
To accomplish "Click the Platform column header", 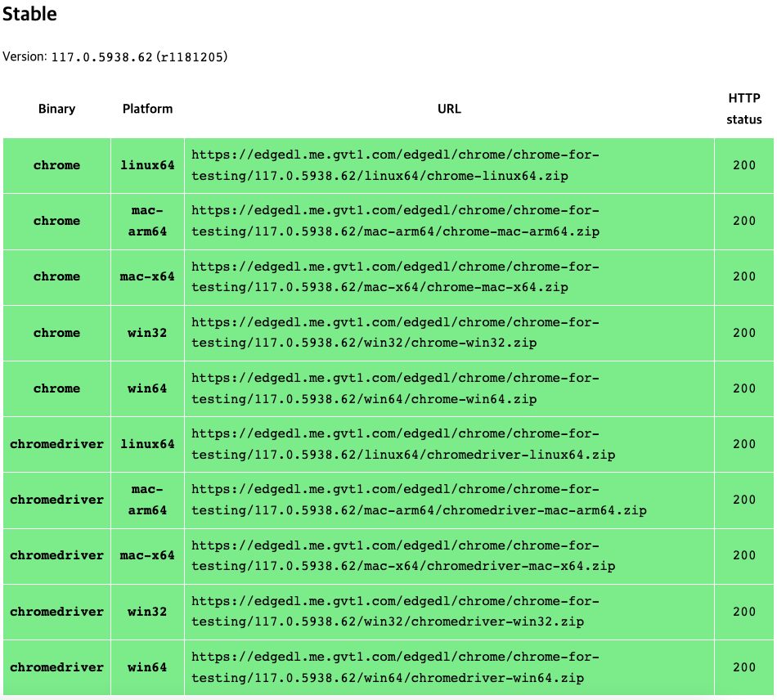I will point(148,109).
